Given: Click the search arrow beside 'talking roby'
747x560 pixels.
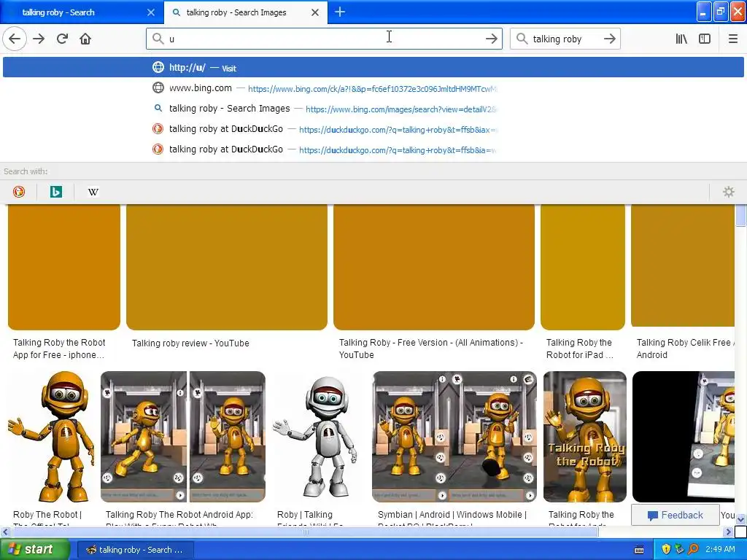Looking at the screenshot, I should point(609,39).
